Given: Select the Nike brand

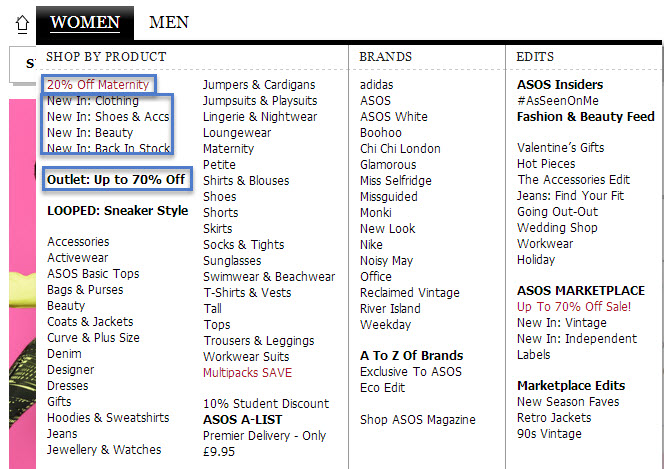Looking at the screenshot, I should 371,245.
